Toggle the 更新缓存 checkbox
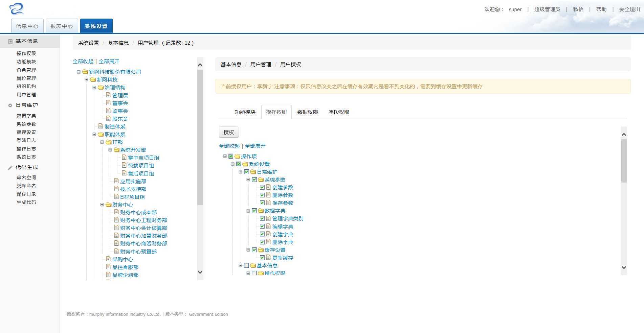The height and width of the screenshot is (333, 644). tap(262, 258)
